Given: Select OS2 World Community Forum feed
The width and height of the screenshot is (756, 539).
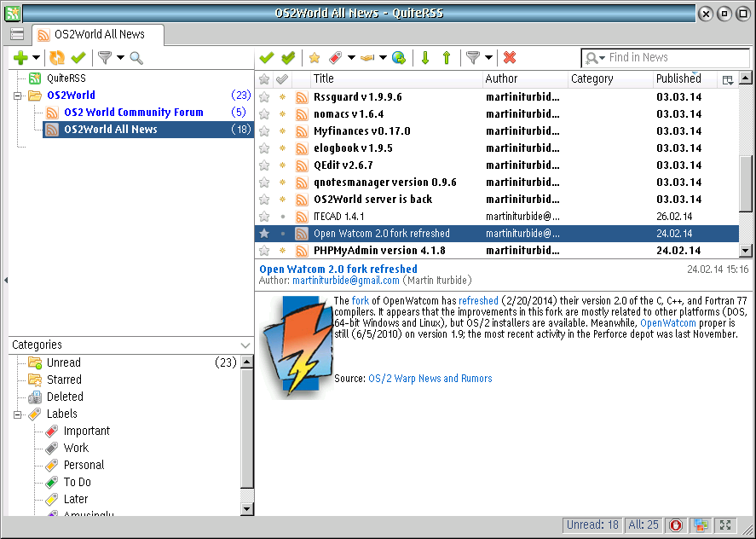Looking at the screenshot, I should (133, 113).
